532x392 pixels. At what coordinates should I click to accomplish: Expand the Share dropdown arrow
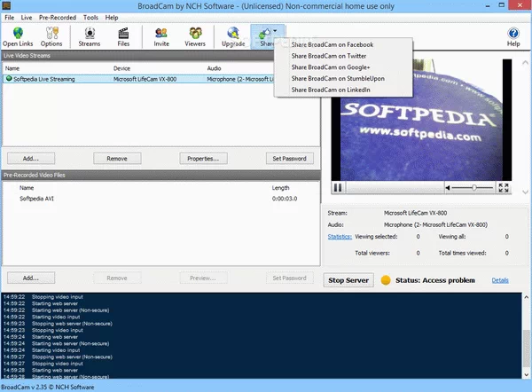click(x=275, y=31)
